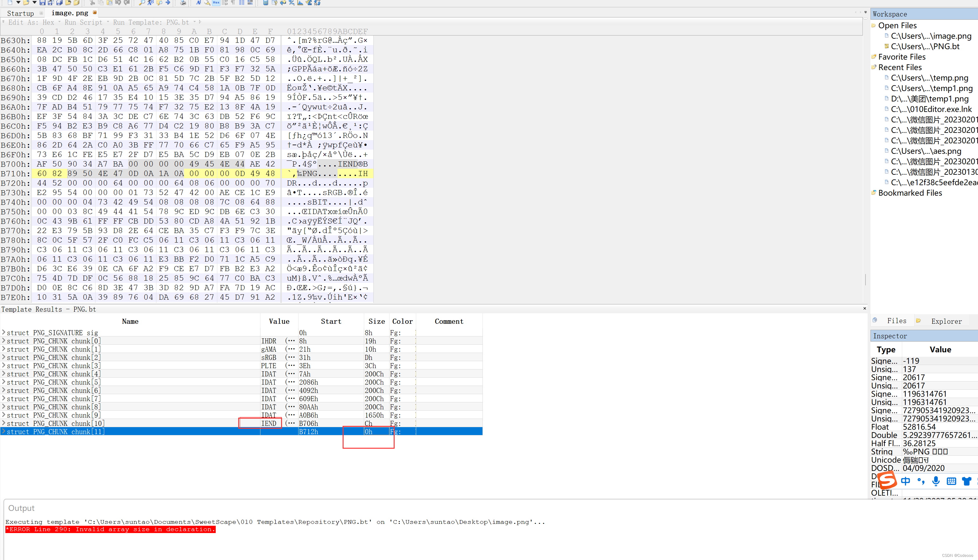Toggle Chinese input mode icon
The height and width of the screenshot is (560, 978).
point(906,481)
